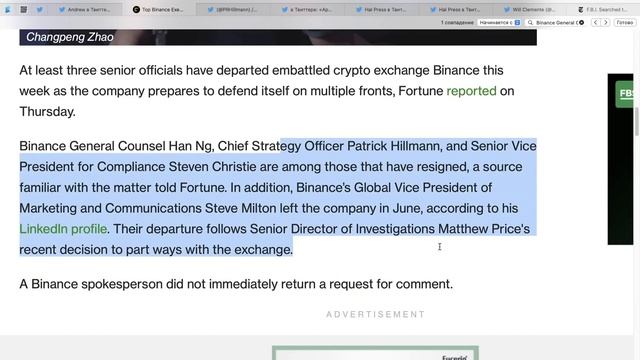Open the 'reported' Fortune link

[471, 91]
